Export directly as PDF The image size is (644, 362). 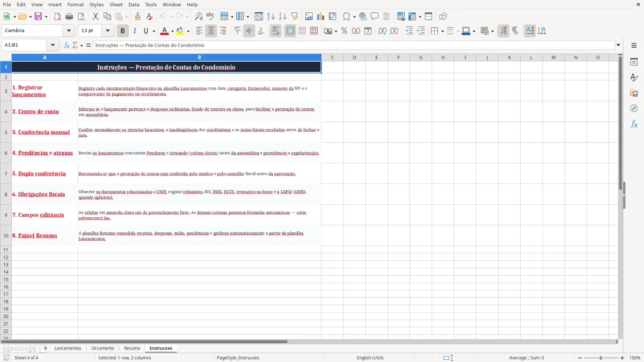pyautogui.click(x=57, y=17)
